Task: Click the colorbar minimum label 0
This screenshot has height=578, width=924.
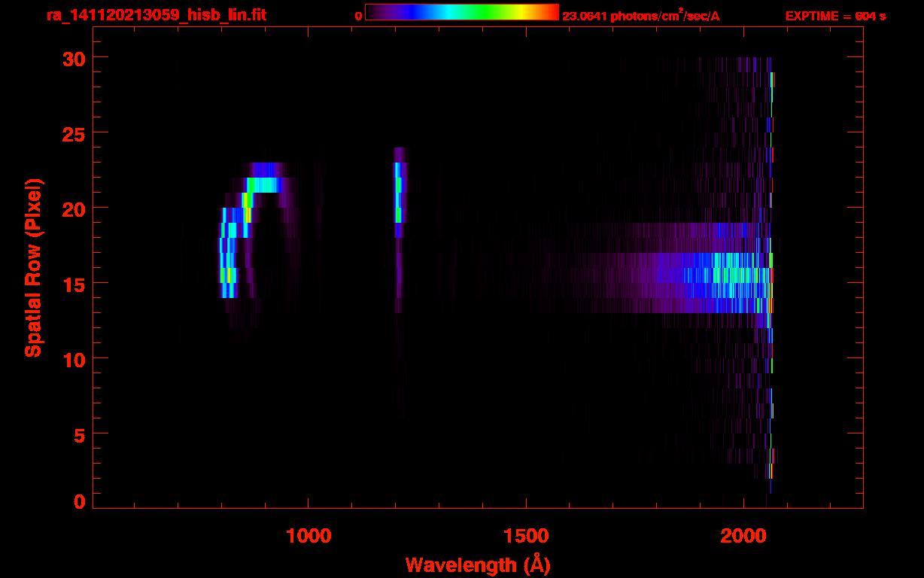Action: 358,16
